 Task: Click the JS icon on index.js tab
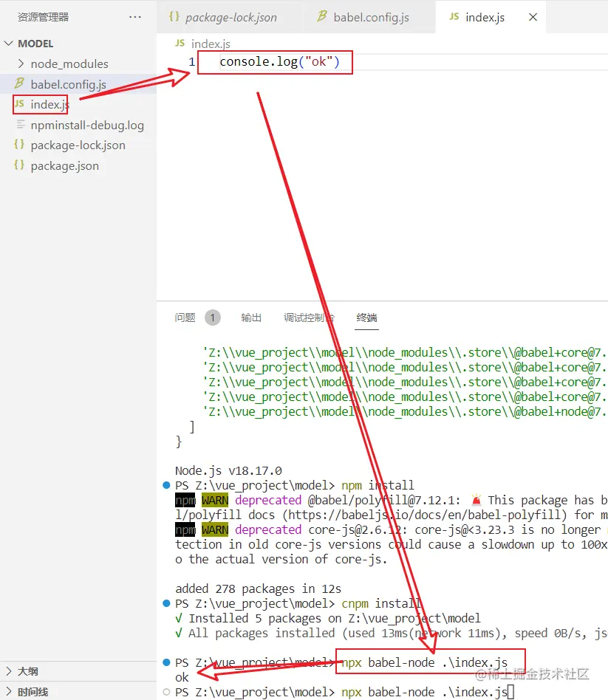454,16
